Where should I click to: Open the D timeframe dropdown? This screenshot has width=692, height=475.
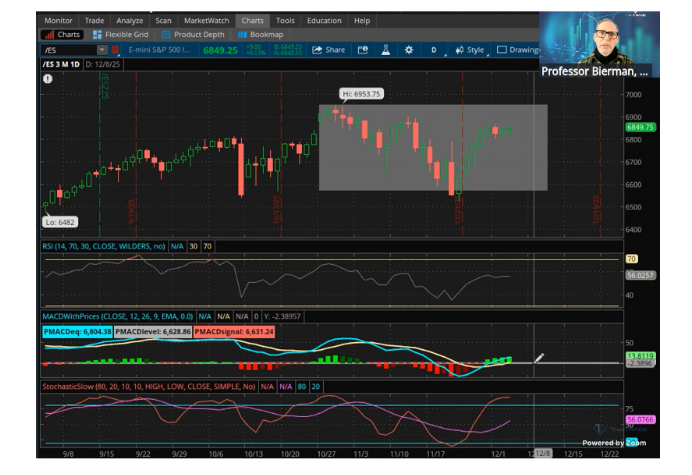coord(434,50)
